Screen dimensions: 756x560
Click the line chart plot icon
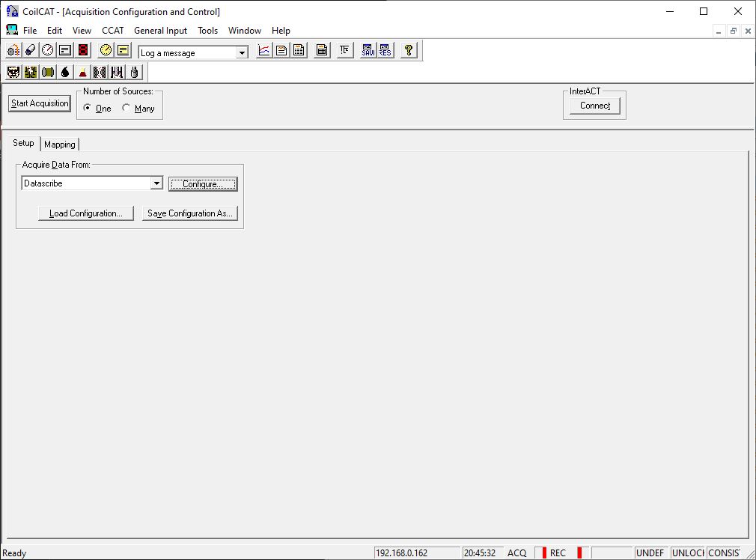point(264,51)
